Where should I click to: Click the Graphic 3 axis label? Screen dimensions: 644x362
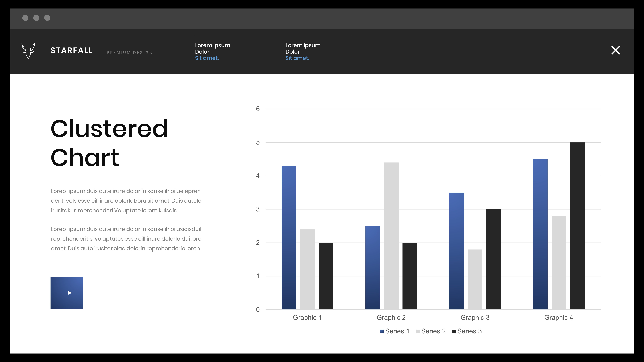click(475, 317)
